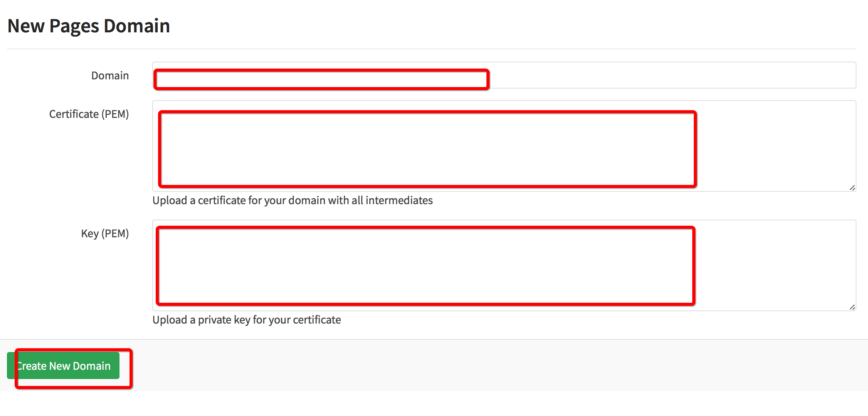Viewport: 868px width, 416px height.
Task: Click the 'Upload a private key' hint text
Action: tap(247, 320)
